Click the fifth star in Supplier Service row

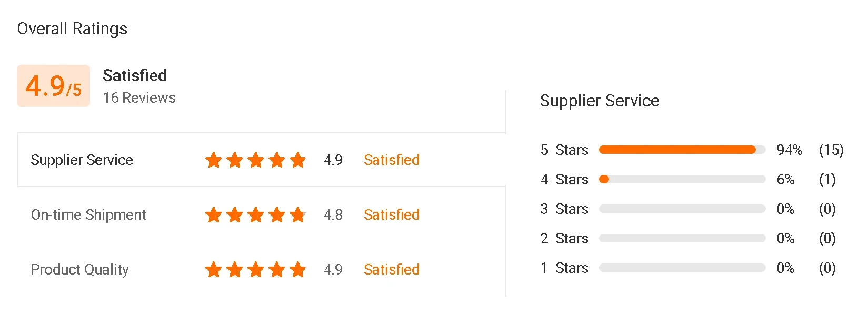pos(298,160)
